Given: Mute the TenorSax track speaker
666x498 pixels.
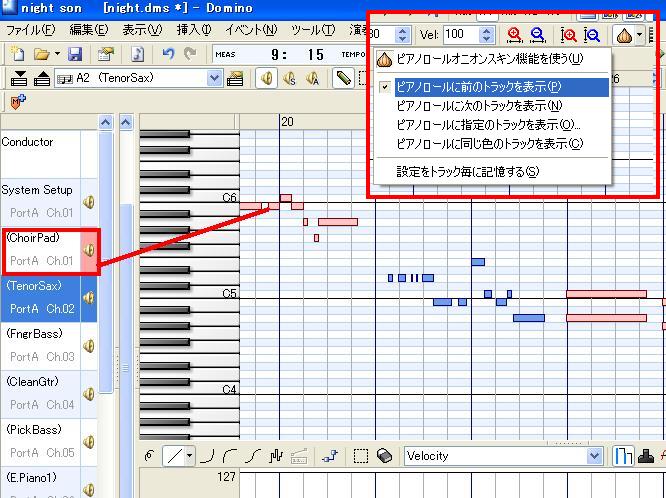Looking at the screenshot, I should tap(89, 298).
